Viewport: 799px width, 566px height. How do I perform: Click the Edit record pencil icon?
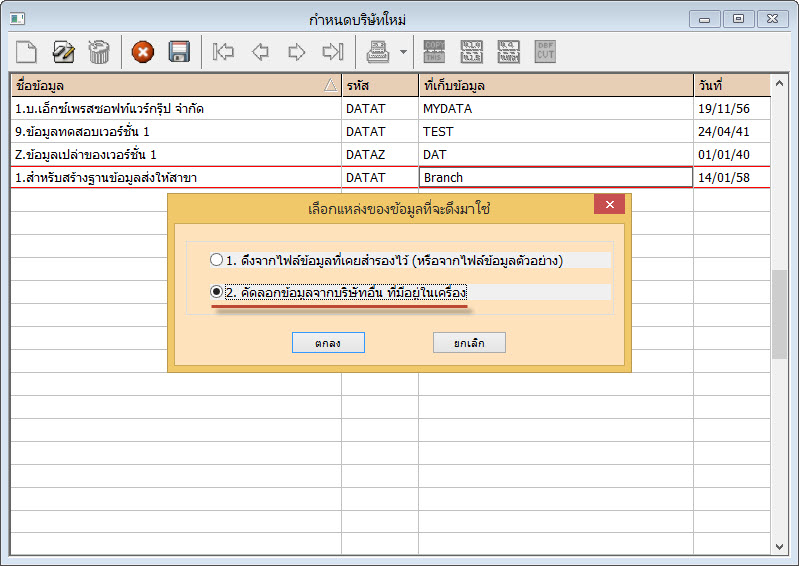coord(63,52)
